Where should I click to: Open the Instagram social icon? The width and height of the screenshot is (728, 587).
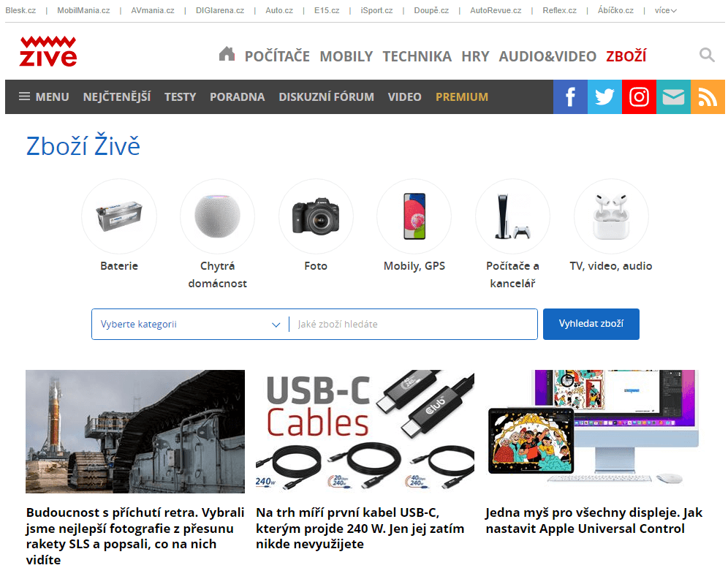pyautogui.click(x=639, y=96)
